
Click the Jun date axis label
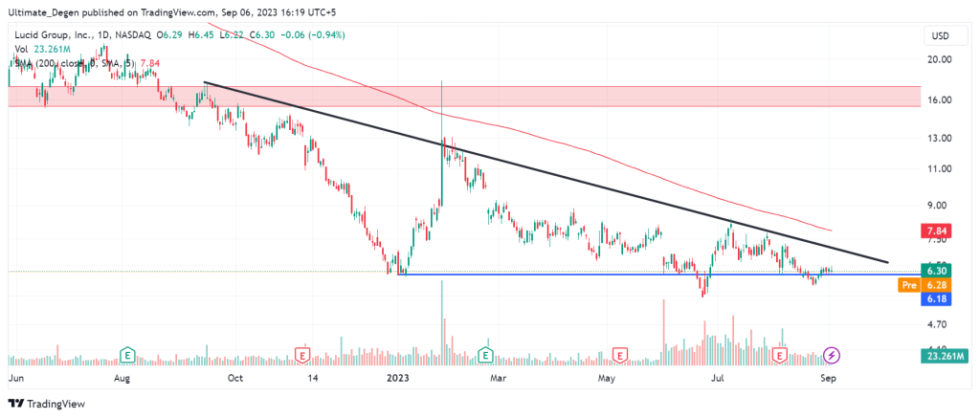[x=16, y=378]
